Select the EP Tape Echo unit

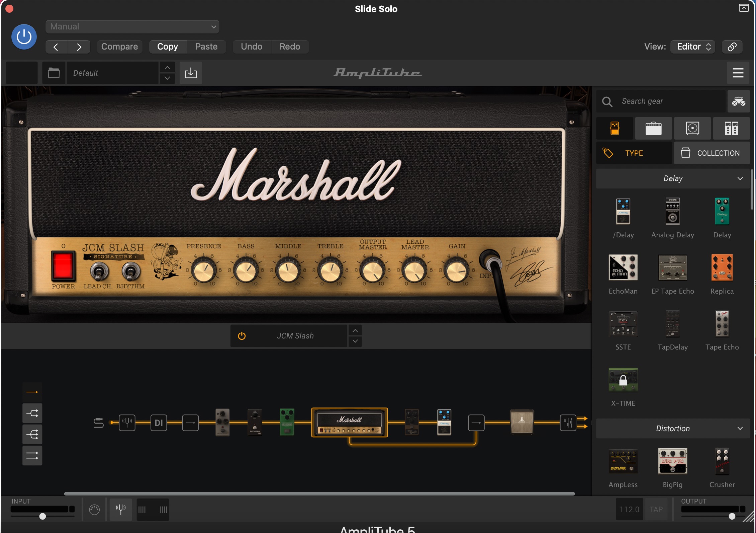pos(672,268)
